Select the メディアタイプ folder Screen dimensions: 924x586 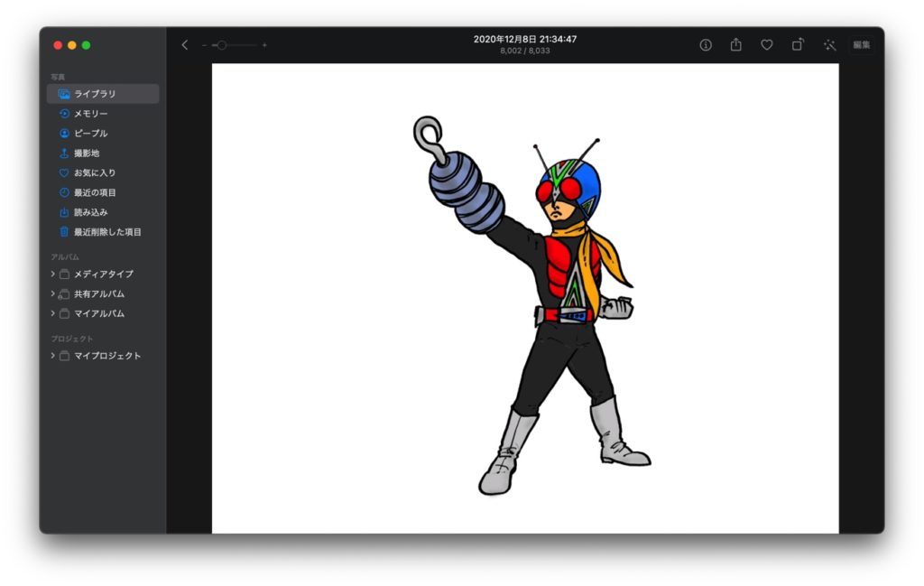click(103, 274)
